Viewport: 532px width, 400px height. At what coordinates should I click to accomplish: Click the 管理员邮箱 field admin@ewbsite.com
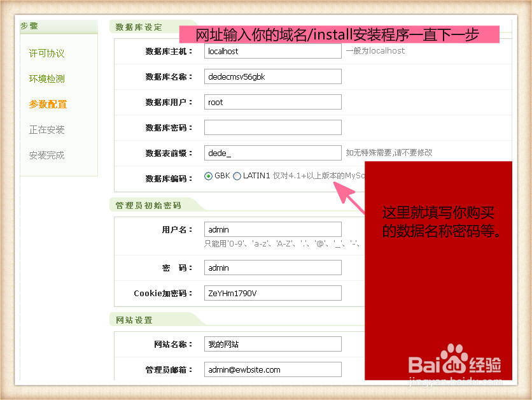coord(273,370)
